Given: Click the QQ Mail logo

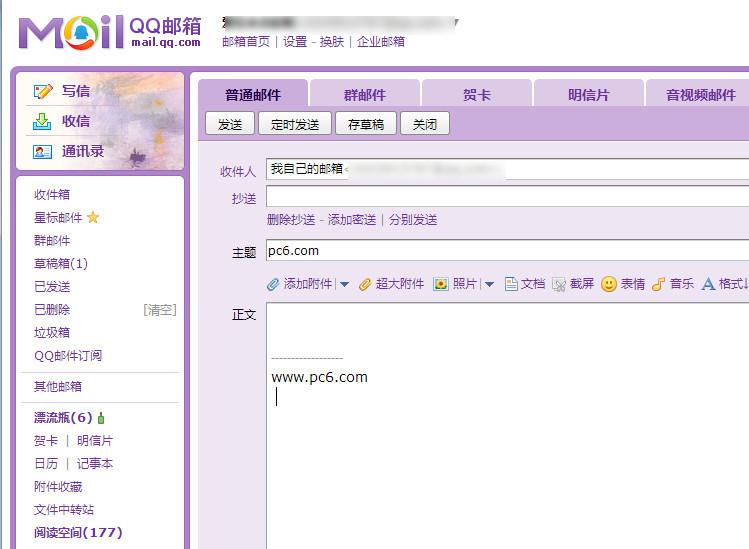Looking at the screenshot, I should (x=110, y=32).
